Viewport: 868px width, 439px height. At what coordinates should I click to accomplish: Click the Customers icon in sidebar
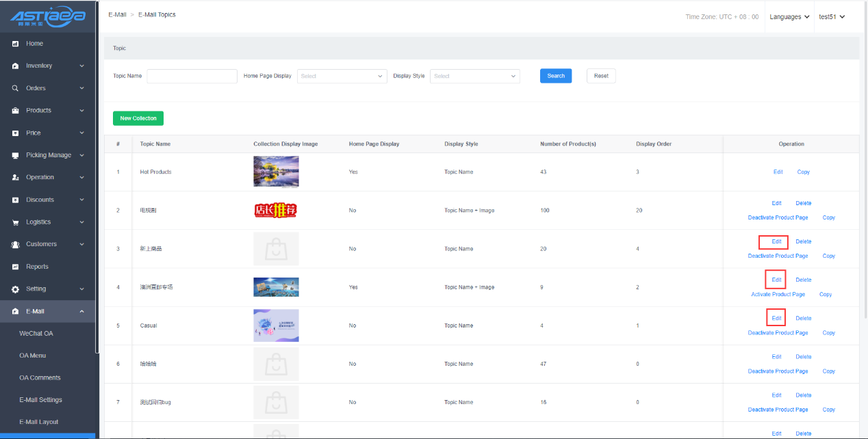(15, 244)
